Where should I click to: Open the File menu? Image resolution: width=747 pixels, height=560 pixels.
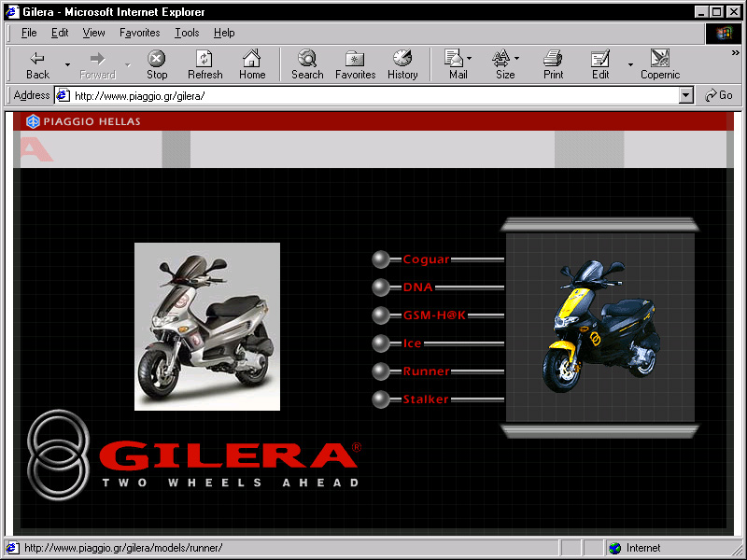tap(29, 33)
